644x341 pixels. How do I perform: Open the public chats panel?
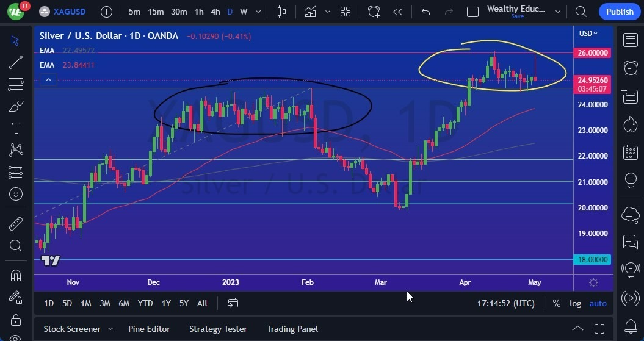click(630, 214)
